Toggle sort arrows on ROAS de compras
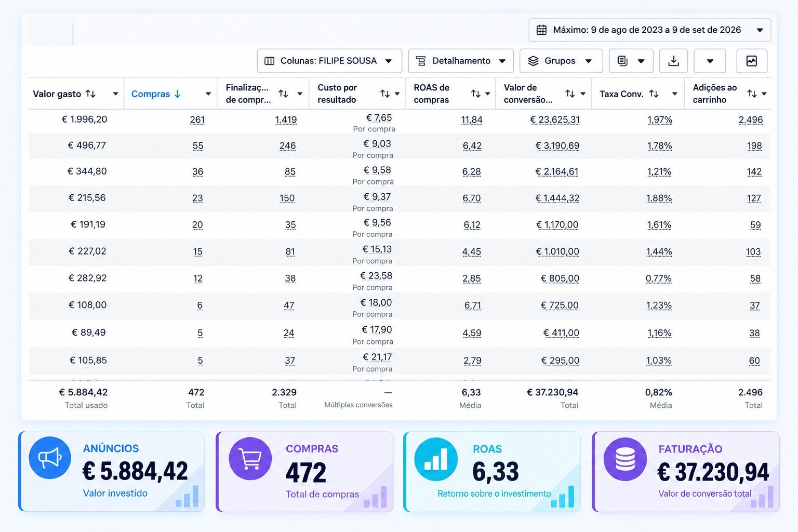The width and height of the screenshot is (798, 532). click(x=475, y=94)
